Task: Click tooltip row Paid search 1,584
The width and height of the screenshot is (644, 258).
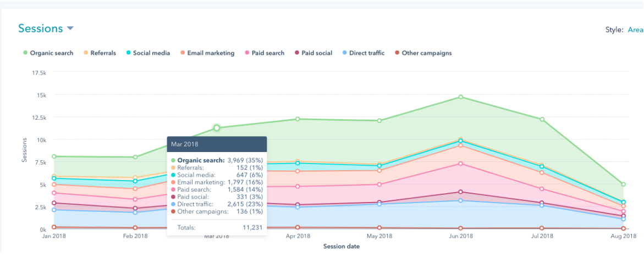Action: 217,189
